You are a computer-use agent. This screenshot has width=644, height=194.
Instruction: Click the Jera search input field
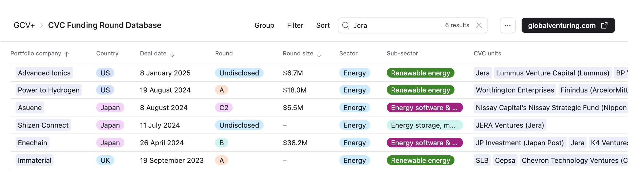click(x=397, y=25)
